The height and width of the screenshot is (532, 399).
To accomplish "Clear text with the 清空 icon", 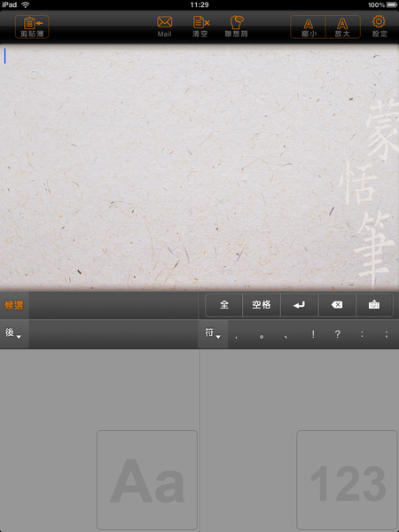I will (x=201, y=27).
